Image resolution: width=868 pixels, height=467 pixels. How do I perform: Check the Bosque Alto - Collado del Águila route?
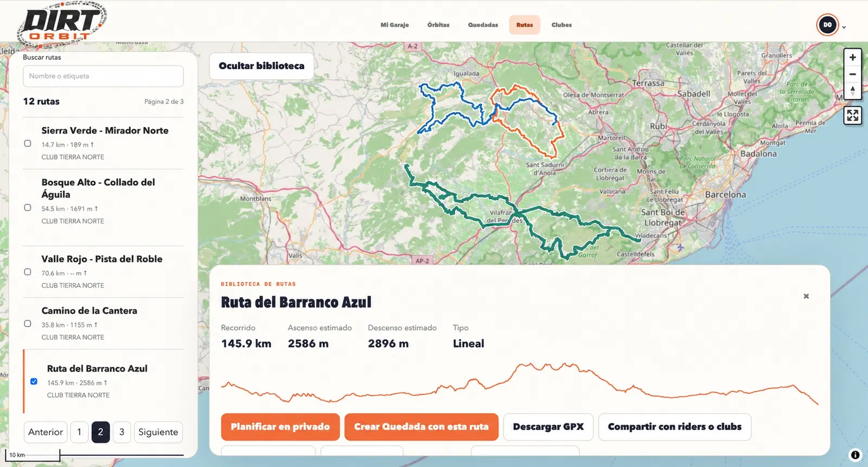click(28, 208)
